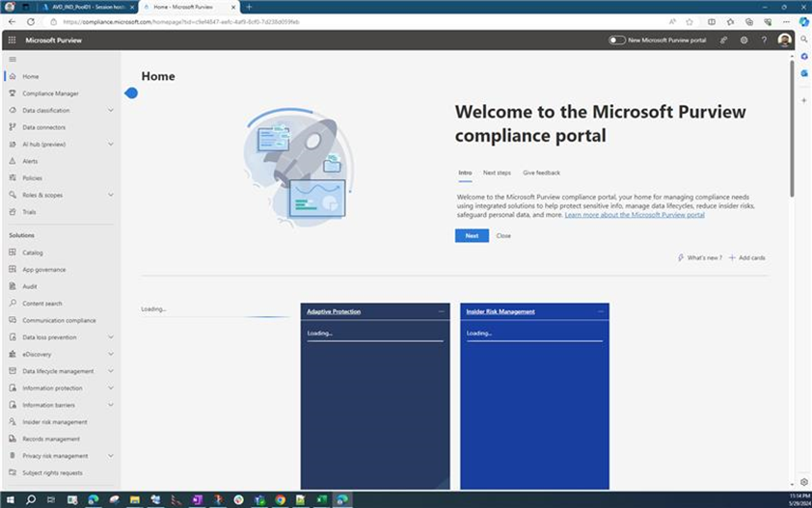The image size is (812, 508).
Task: Open the settings gear in Purview header
Action: [744, 40]
